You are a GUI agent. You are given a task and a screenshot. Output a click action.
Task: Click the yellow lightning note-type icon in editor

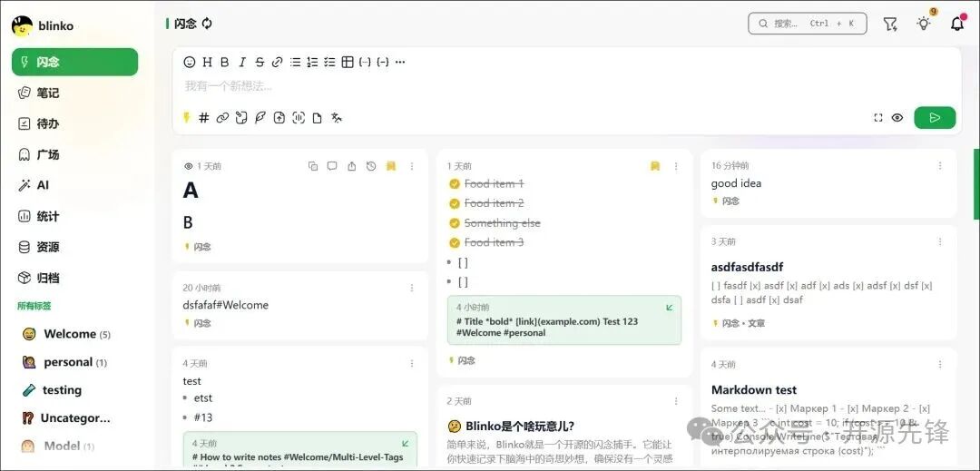point(186,117)
